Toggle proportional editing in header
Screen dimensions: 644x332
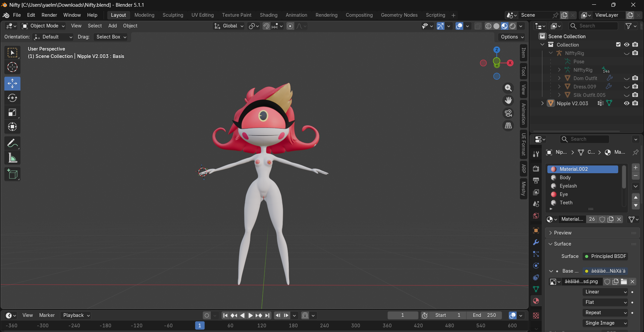pyautogui.click(x=290, y=26)
